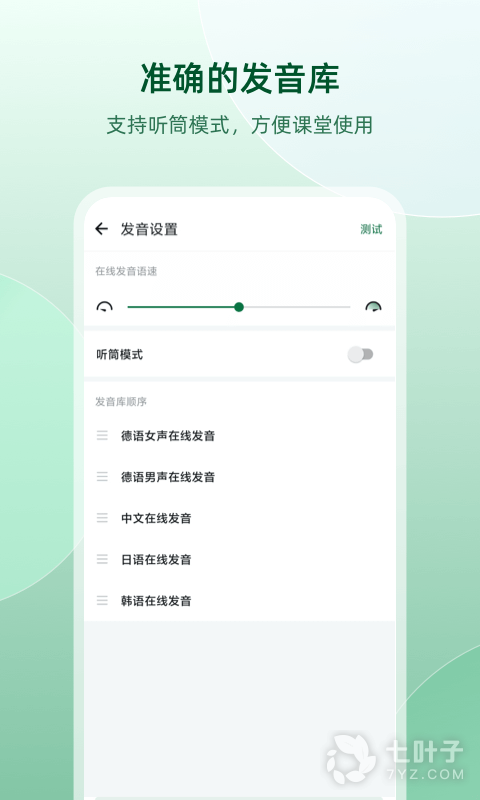The height and width of the screenshot is (800, 480).
Task: Tap the 听筒模式 label text
Action: tap(120, 355)
